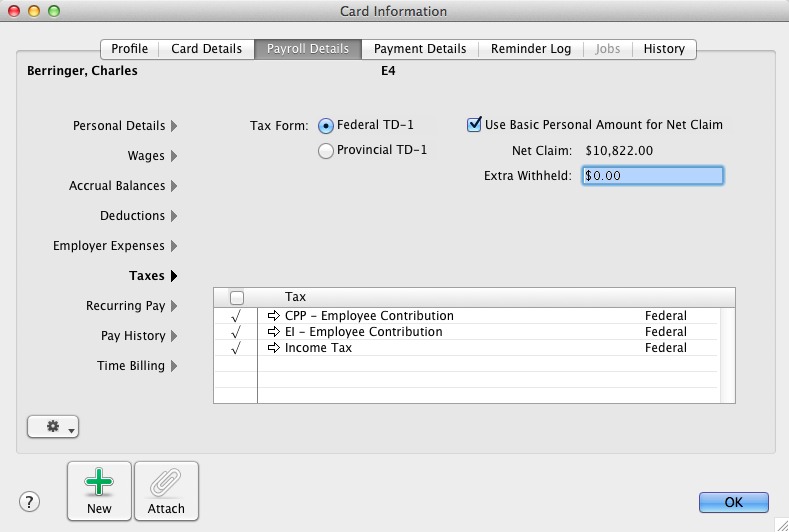Click the Extra Withheld input field
Viewport: 789px width, 532px height.
[x=652, y=176]
